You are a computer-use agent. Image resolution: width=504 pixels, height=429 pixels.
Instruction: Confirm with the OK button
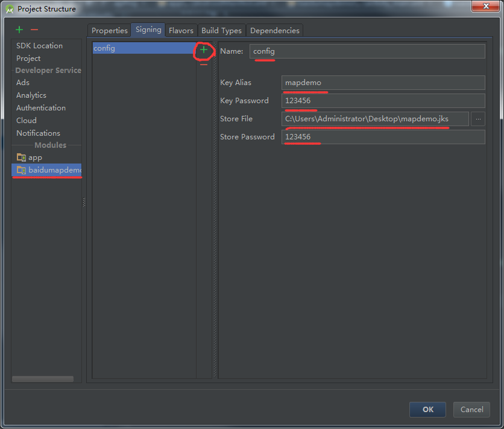click(x=427, y=409)
